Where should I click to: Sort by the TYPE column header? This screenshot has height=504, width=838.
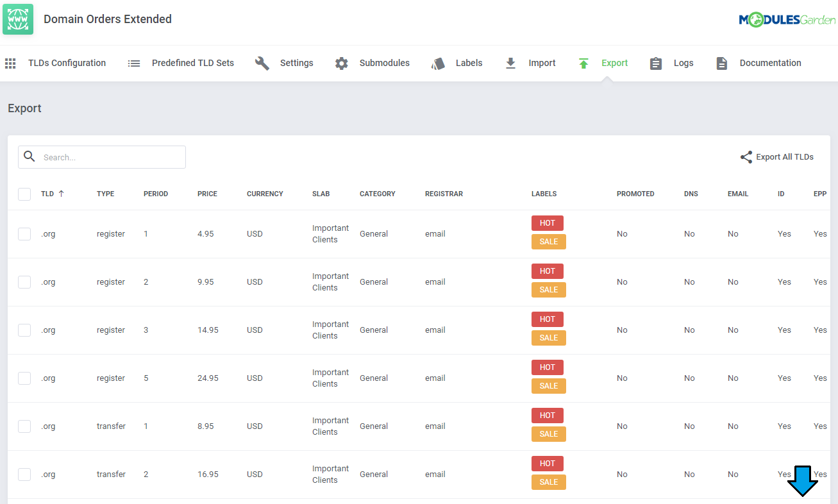pyautogui.click(x=105, y=194)
